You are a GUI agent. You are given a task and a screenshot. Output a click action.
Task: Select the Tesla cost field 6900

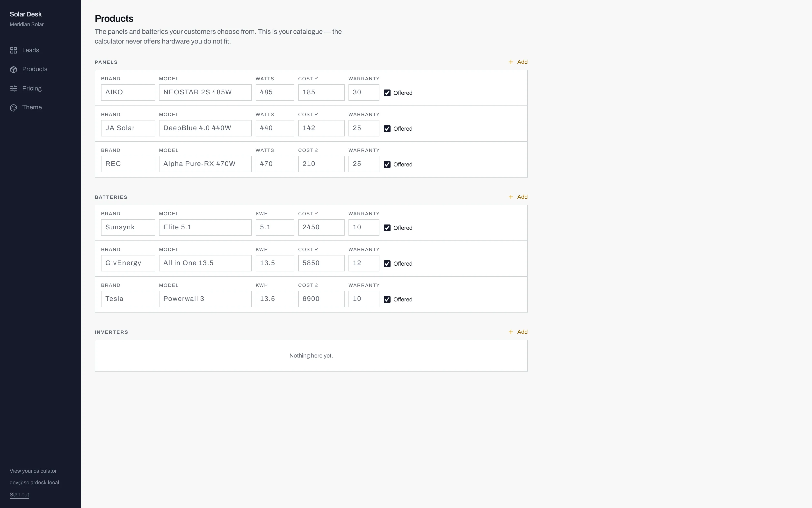321,299
